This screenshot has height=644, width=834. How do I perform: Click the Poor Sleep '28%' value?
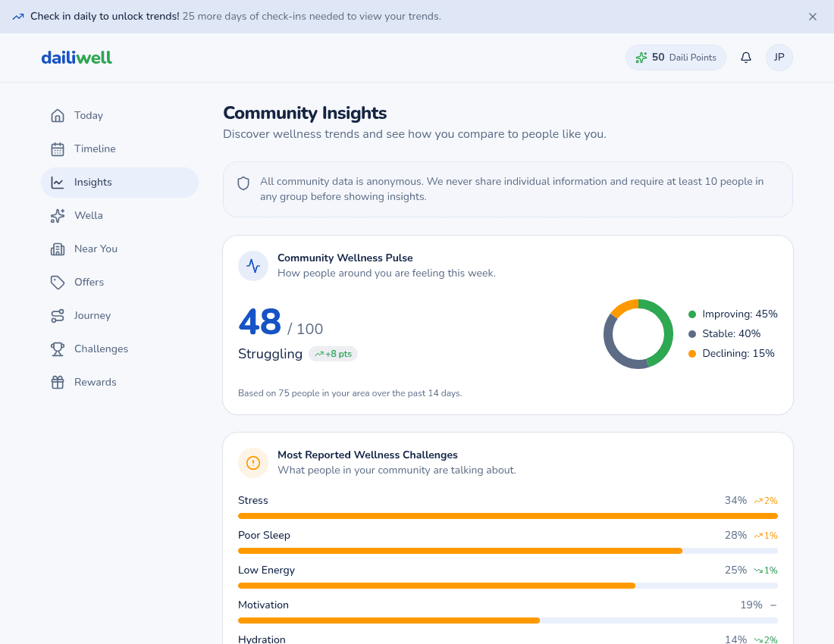click(735, 536)
